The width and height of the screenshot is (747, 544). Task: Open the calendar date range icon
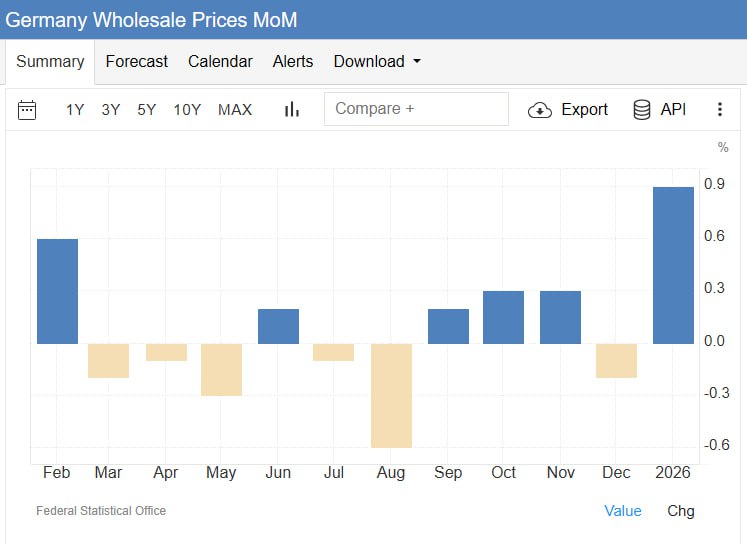pyautogui.click(x=27, y=110)
